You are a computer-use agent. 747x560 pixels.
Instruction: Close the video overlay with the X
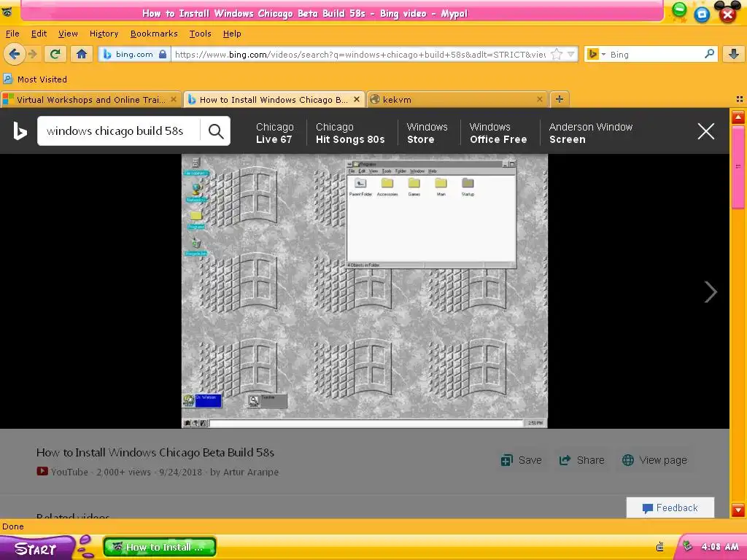tap(706, 131)
